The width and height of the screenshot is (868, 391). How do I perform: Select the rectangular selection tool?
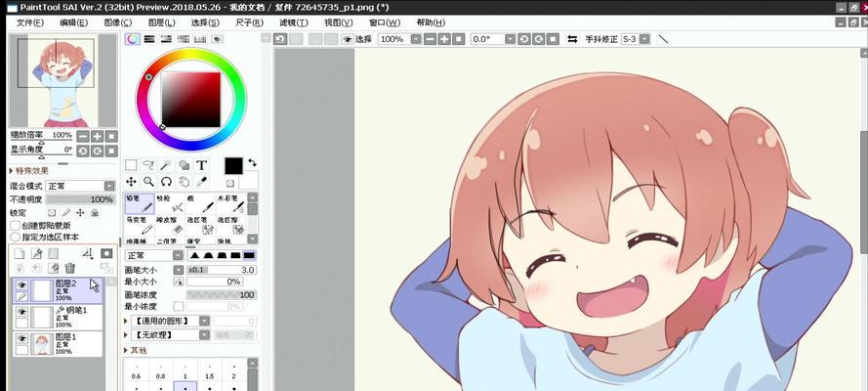(131, 165)
